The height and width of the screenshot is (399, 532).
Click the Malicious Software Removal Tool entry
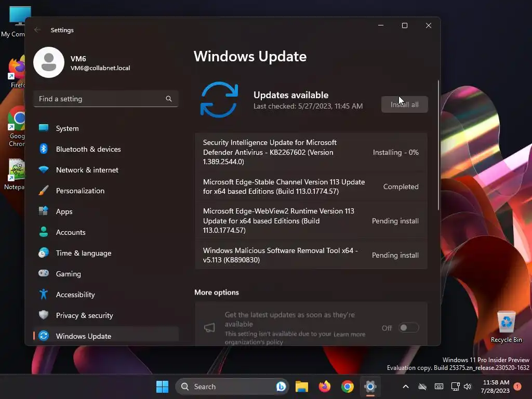click(x=311, y=255)
